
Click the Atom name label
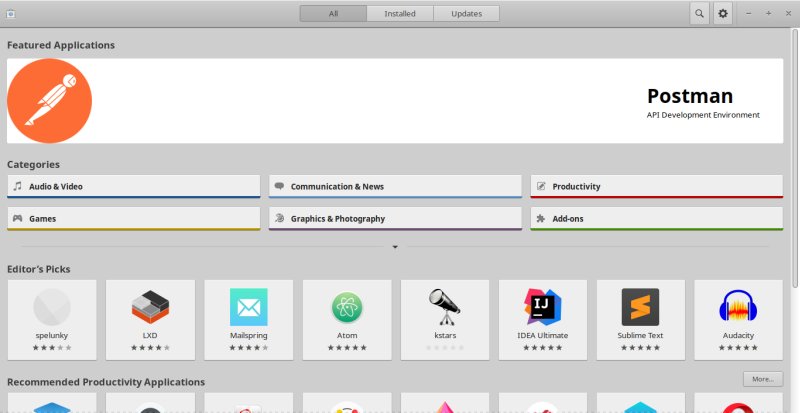[347, 335]
